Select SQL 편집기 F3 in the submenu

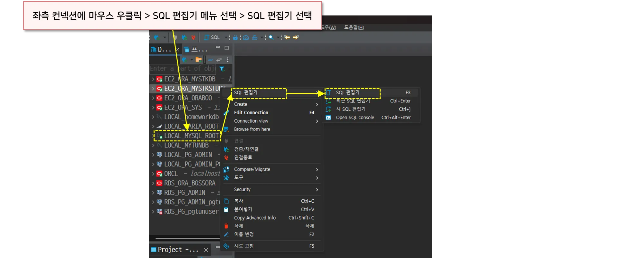[371, 93]
